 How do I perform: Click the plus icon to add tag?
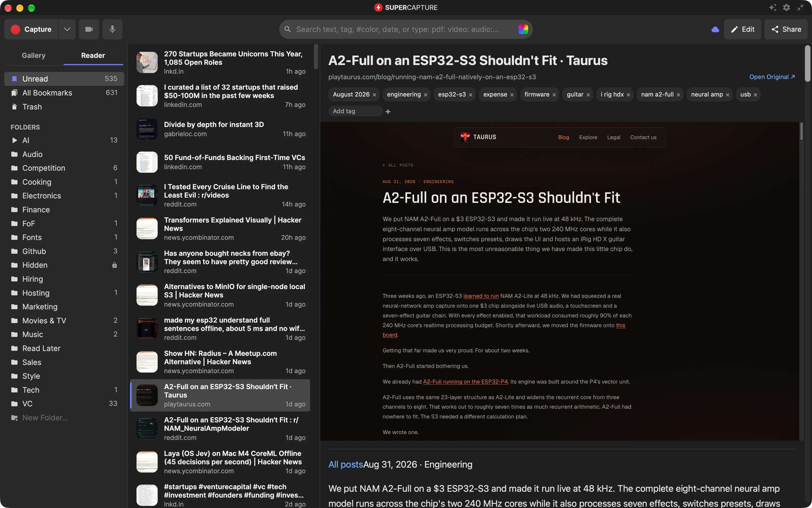[x=388, y=112]
